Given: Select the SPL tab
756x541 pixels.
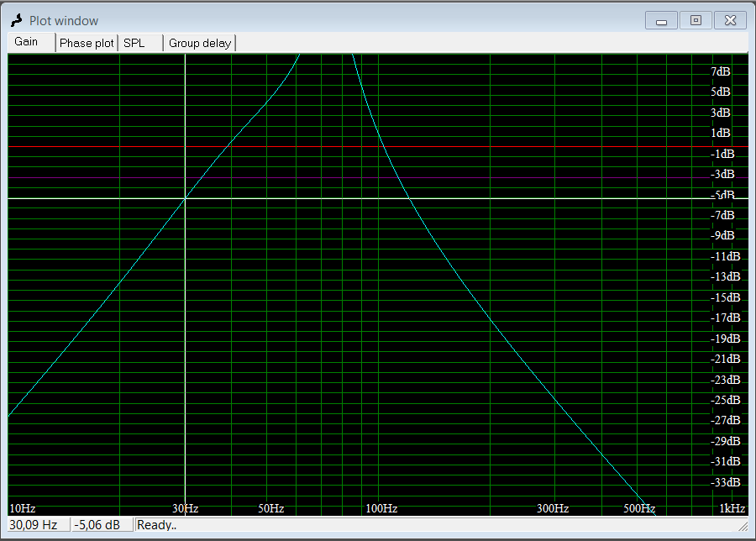Looking at the screenshot, I should point(134,43).
